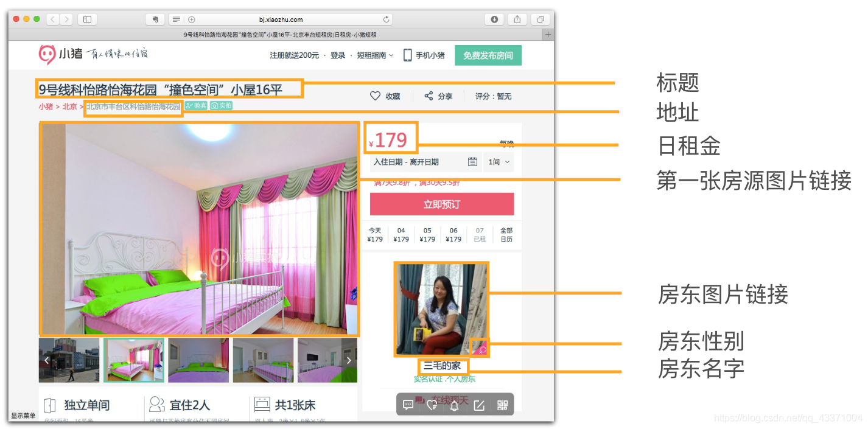868x429 pixels.
Task: Click the host gender badge on photo
Action: pyautogui.click(x=480, y=347)
